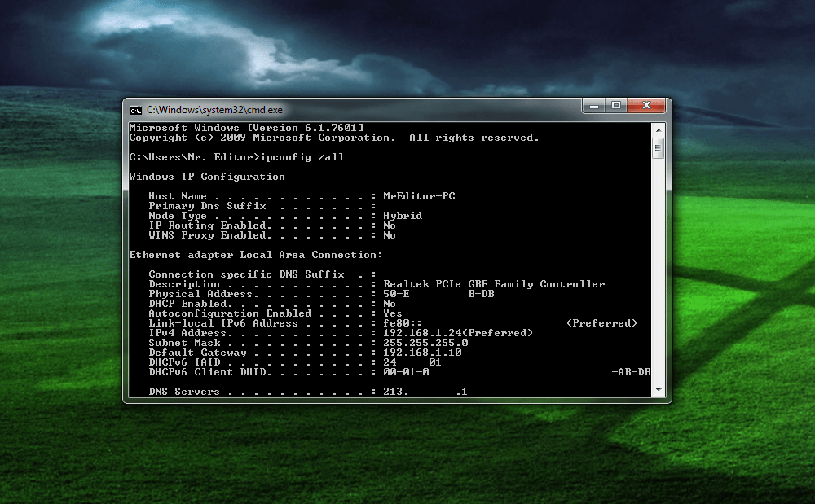The width and height of the screenshot is (815, 504).
Task: Click the title text C:\Windows\system32\cmd.exe
Action: 214,110
